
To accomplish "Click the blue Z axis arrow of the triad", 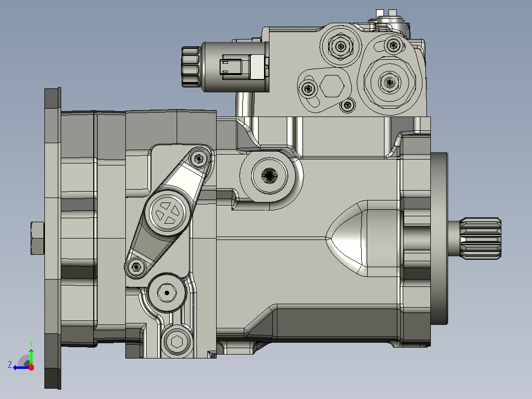I will 20,368.
